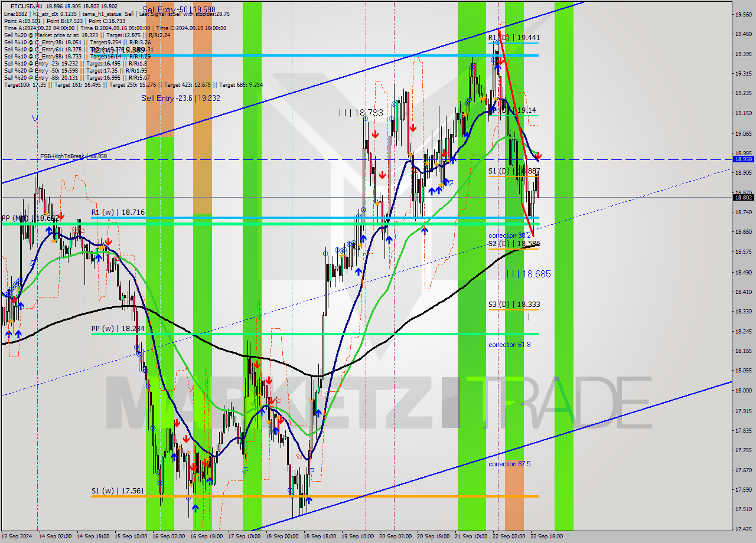
Task: Click the ETCUSD,H1 symbol title
Action: coord(27,5)
